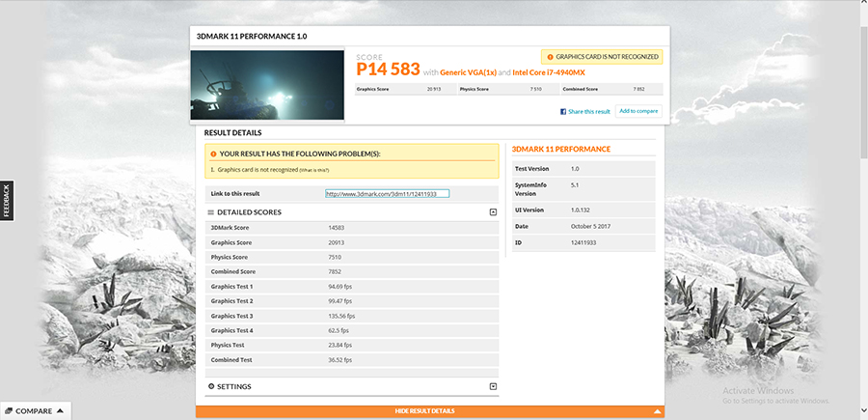This screenshot has height=420, width=868.
Task: Open the Intel Core i7-4940MX link
Action: (549, 72)
